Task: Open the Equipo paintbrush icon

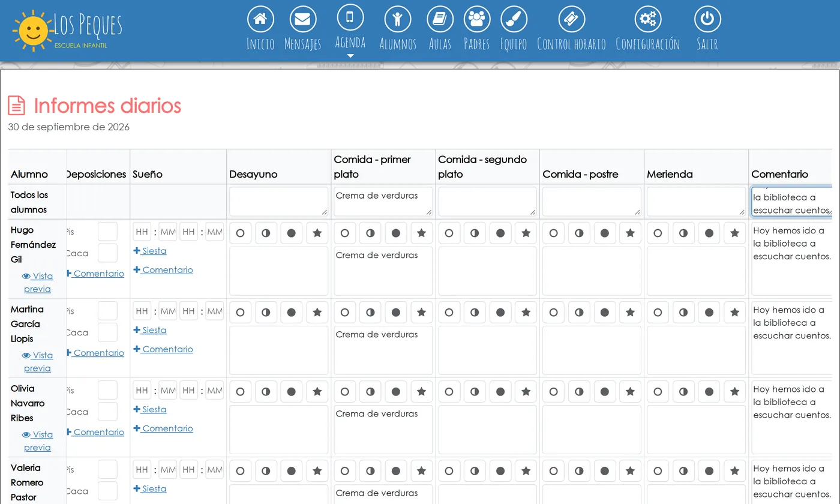Action: pyautogui.click(x=514, y=19)
